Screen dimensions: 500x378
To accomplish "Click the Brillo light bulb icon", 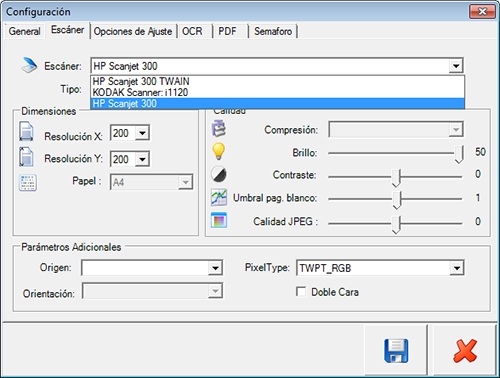I will click(219, 151).
